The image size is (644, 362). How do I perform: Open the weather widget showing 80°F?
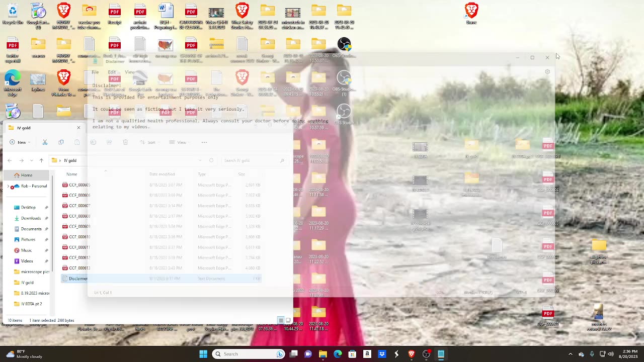[x=24, y=354]
